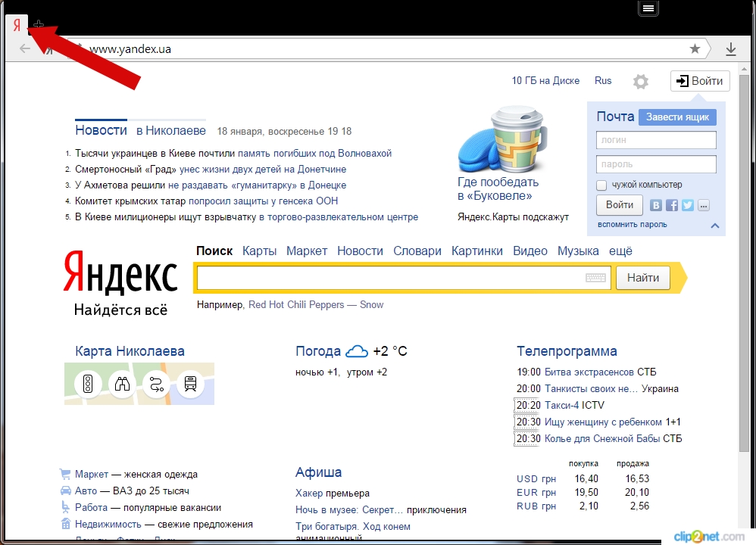Screen dimensions: 756x545
Task: Focus the логин input field
Action: (x=656, y=140)
